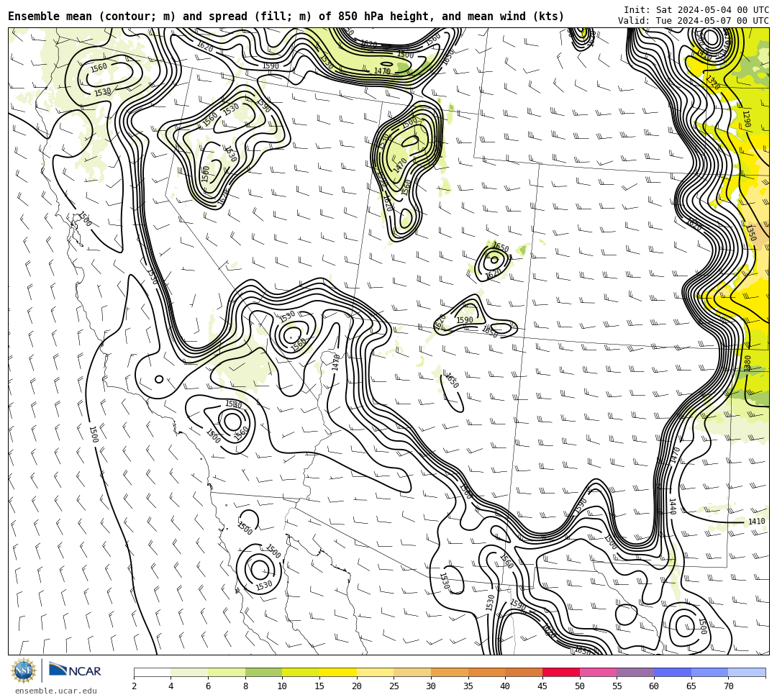Click the 1290 contour label

[x=747, y=119]
